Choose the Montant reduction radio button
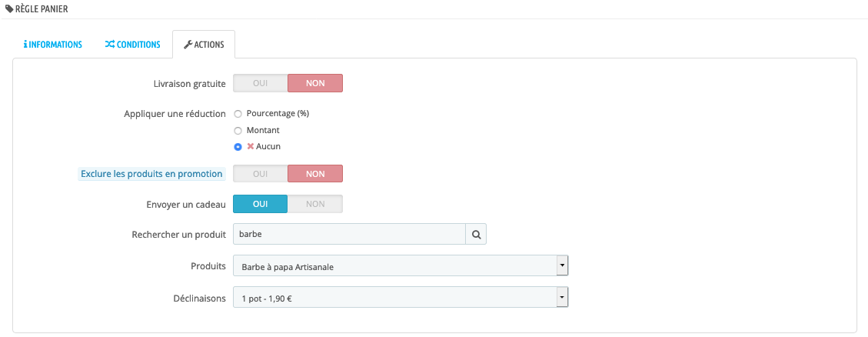This screenshot has width=868, height=337. pos(238,130)
